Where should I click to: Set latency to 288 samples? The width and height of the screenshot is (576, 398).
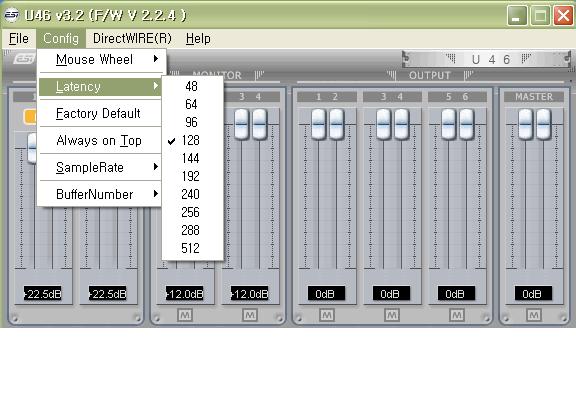pos(192,230)
